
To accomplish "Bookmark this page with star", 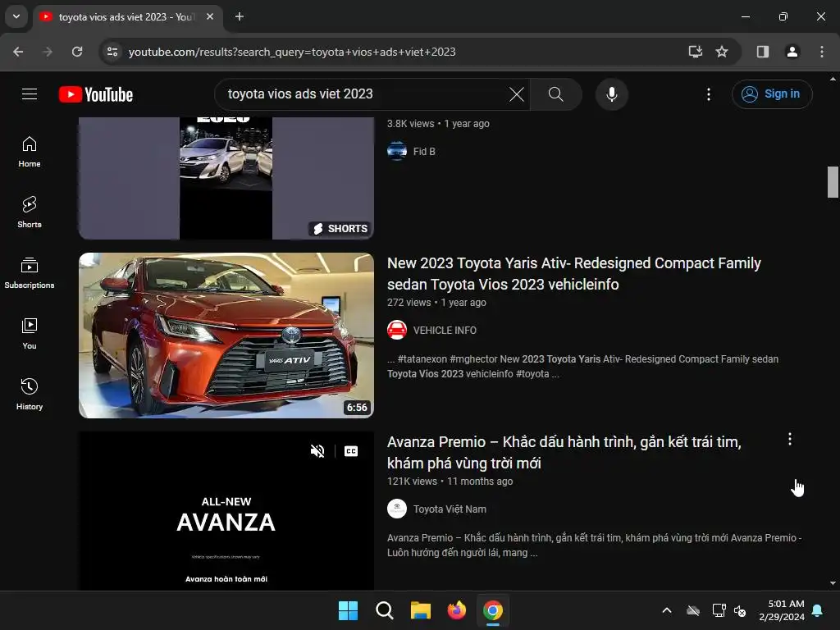I will (x=722, y=52).
